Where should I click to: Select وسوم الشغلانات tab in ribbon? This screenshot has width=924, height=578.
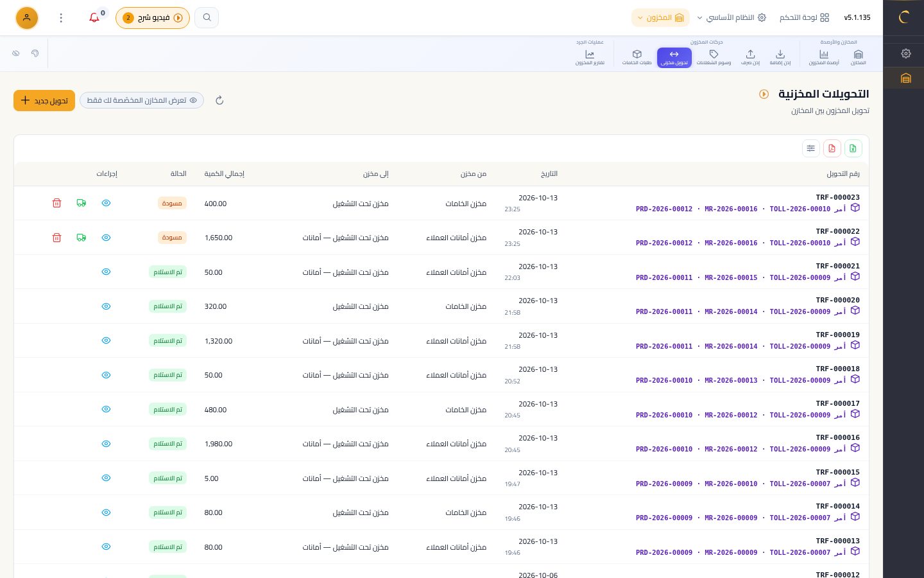point(714,57)
